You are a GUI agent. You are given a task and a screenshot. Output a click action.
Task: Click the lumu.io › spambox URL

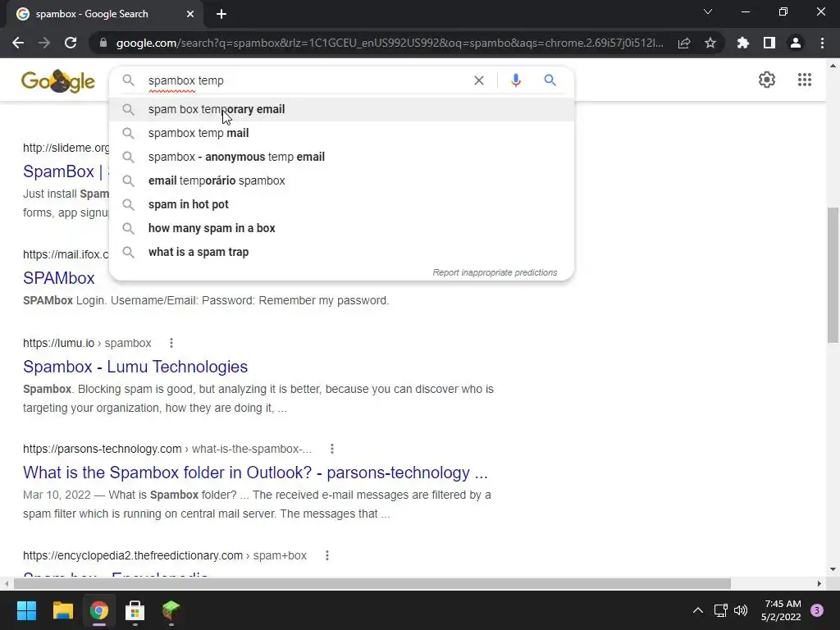(87, 343)
